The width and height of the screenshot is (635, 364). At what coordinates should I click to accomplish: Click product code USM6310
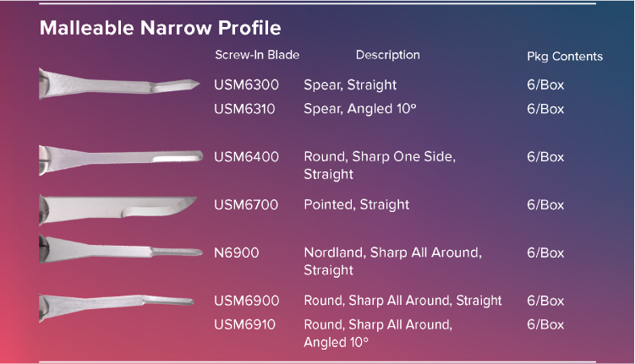tap(244, 109)
